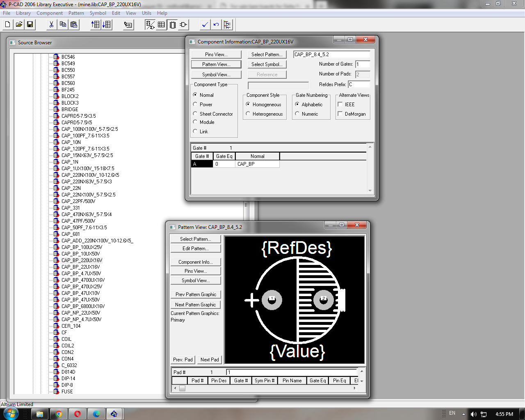Click Component Info button in Pattern View
525x420 pixels.
coord(196,262)
